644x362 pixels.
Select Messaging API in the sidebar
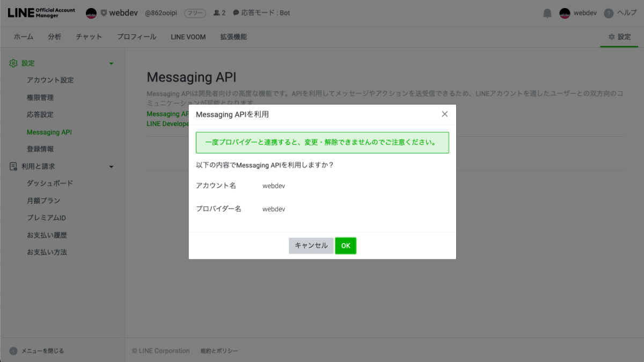(49, 132)
